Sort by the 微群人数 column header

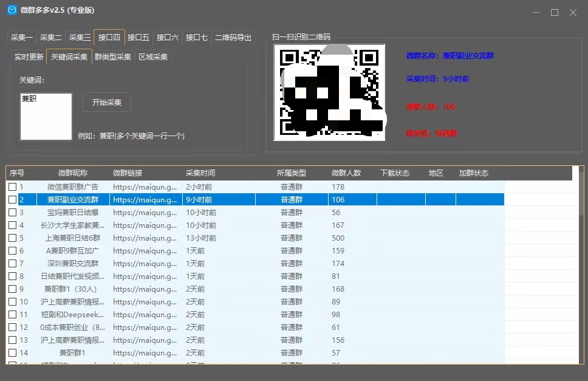coord(346,173)
